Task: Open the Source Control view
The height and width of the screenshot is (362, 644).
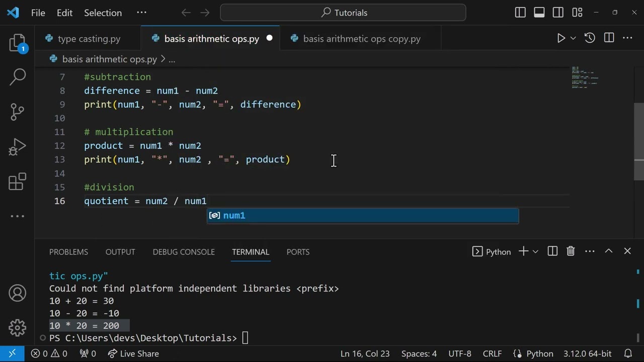Action: click(x=18, y=112)
